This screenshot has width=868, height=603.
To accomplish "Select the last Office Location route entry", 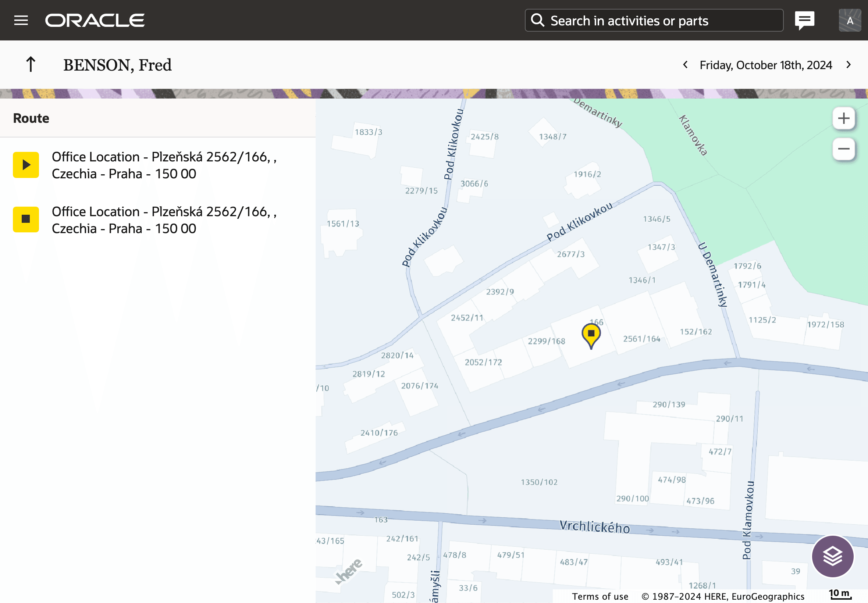I will (x=164, y=220).
